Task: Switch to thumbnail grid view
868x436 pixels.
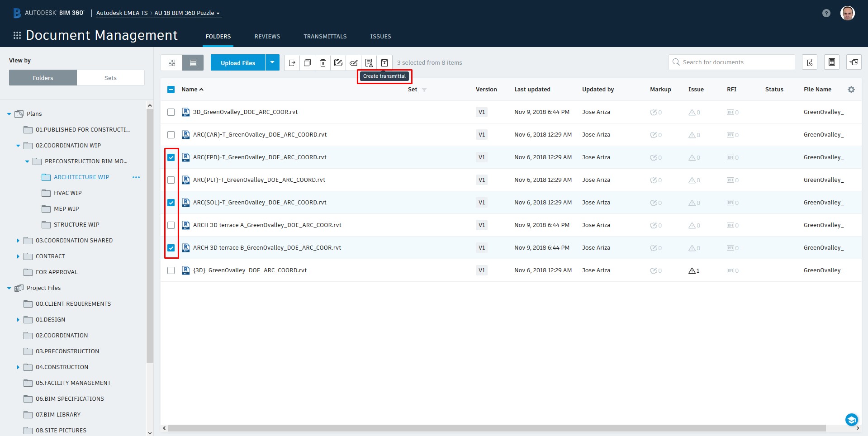Action: coord(172,63)
